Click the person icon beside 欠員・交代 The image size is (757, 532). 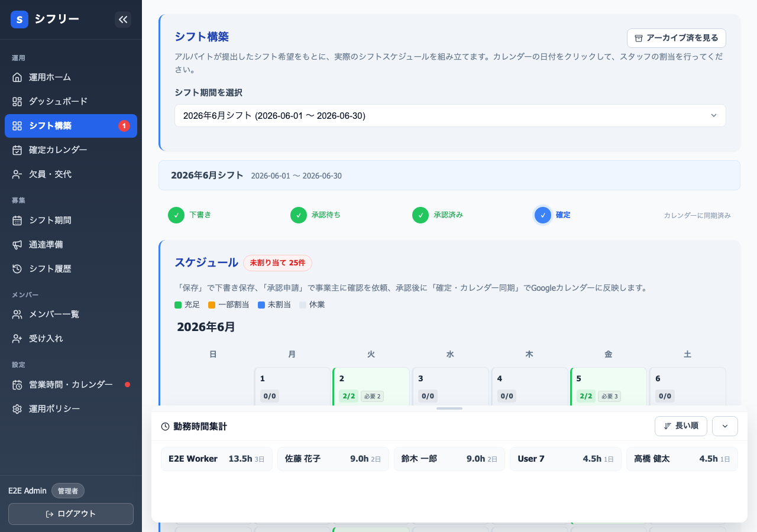pyautogui.click(x=17, y=174)
